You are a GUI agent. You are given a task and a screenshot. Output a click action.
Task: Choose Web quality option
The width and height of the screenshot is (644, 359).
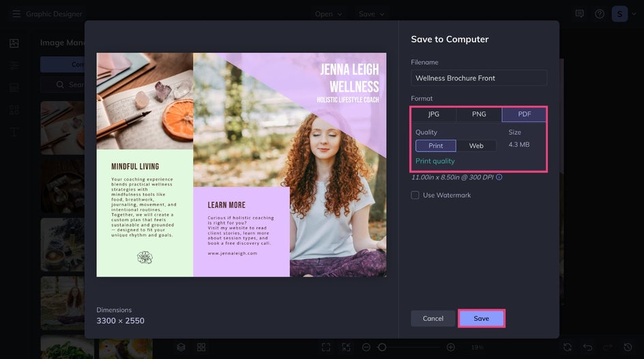[476, 146]
